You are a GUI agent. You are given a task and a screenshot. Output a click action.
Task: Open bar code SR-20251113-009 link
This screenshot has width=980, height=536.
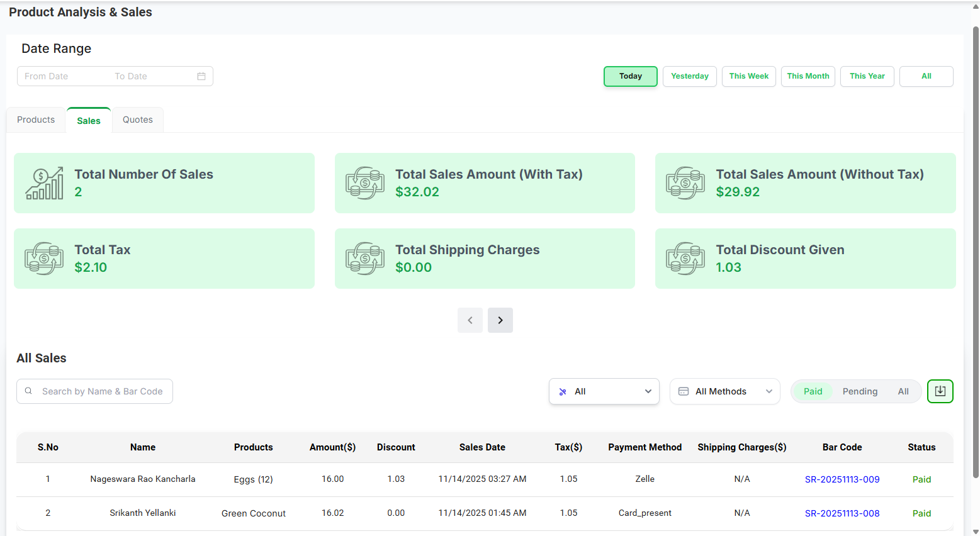(842, 479)
